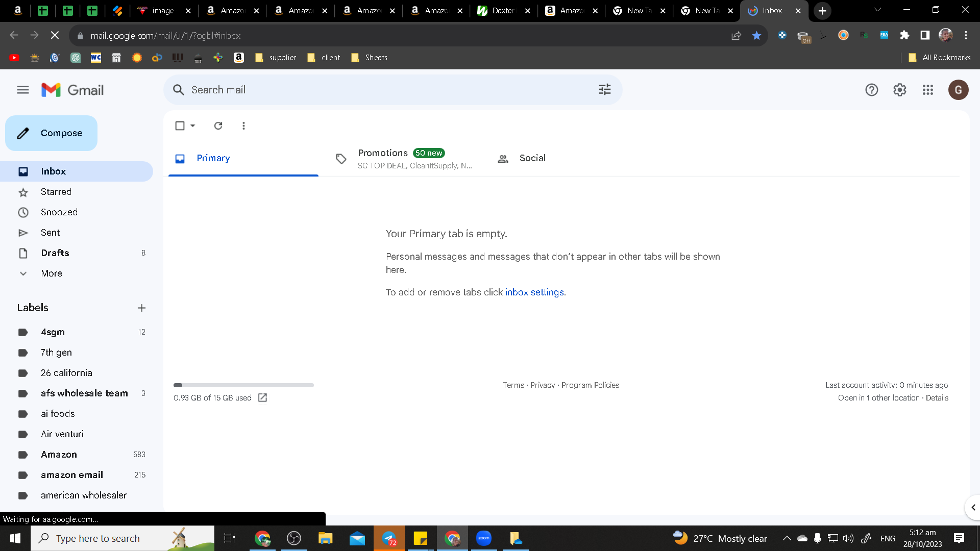The image size is (980, 551).
Task: Switch to the Primary tab
Action: (243, 159)
